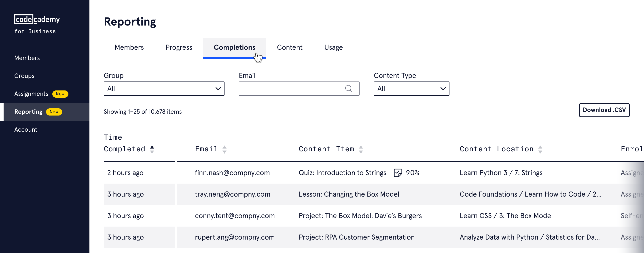
Task: Click the New badge next to Assignments
Action: tap(60, 94)
